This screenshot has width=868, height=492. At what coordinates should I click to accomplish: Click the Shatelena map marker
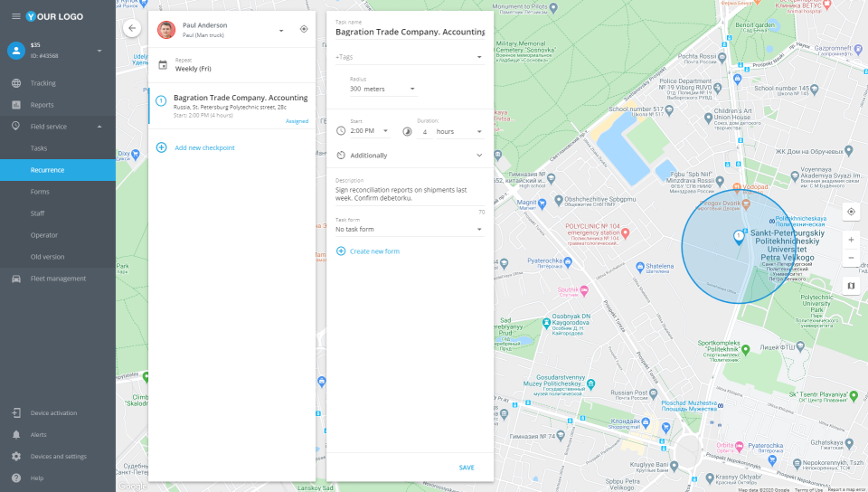click(640, 267)
